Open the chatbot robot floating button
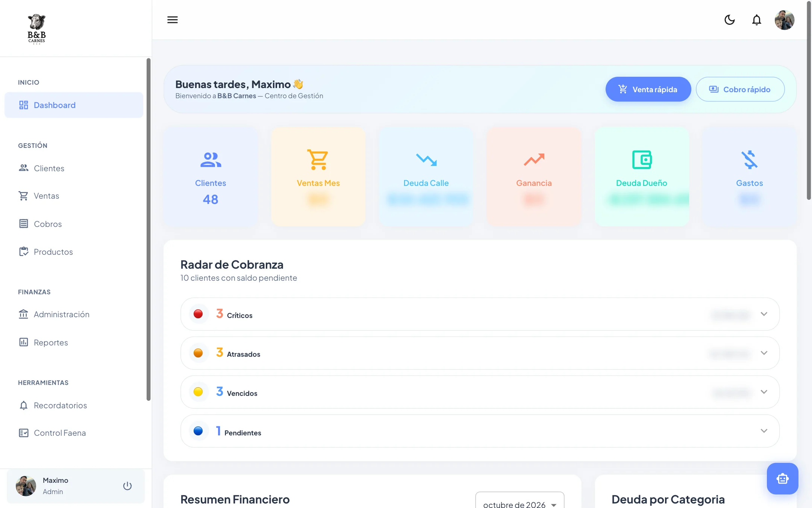812x508 pixels. (783, 479)
